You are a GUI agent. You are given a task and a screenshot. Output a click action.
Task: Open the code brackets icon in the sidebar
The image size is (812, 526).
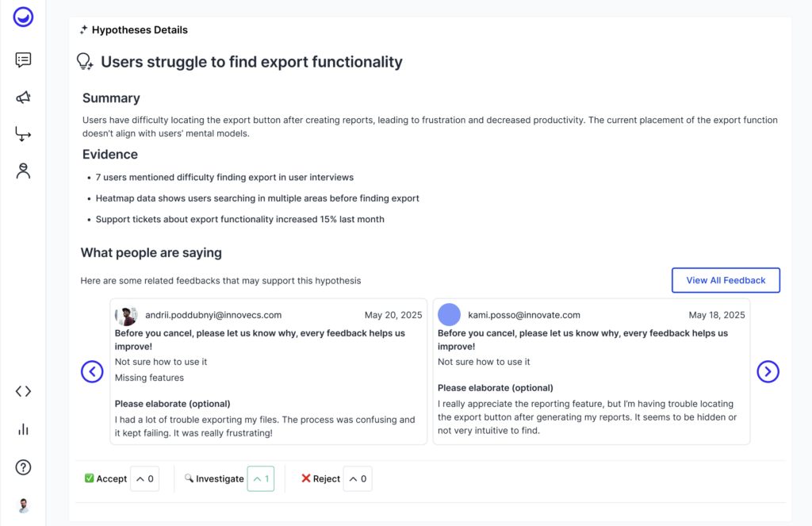[x=24, y=391]
